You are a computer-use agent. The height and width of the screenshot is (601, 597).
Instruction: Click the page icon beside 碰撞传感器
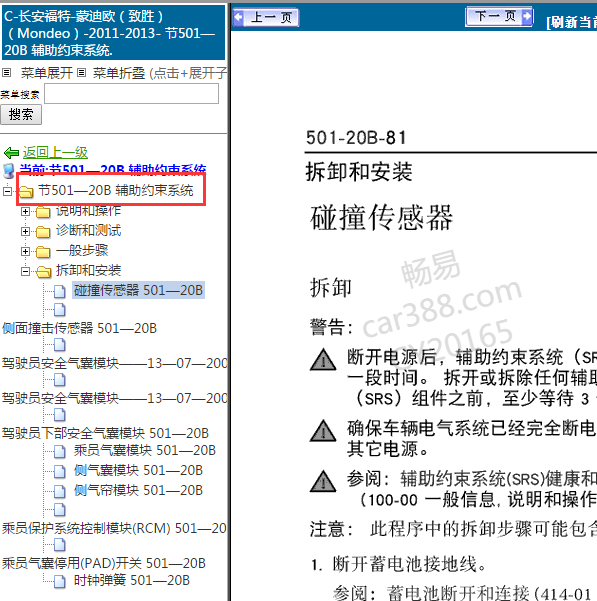click(59, 291)
